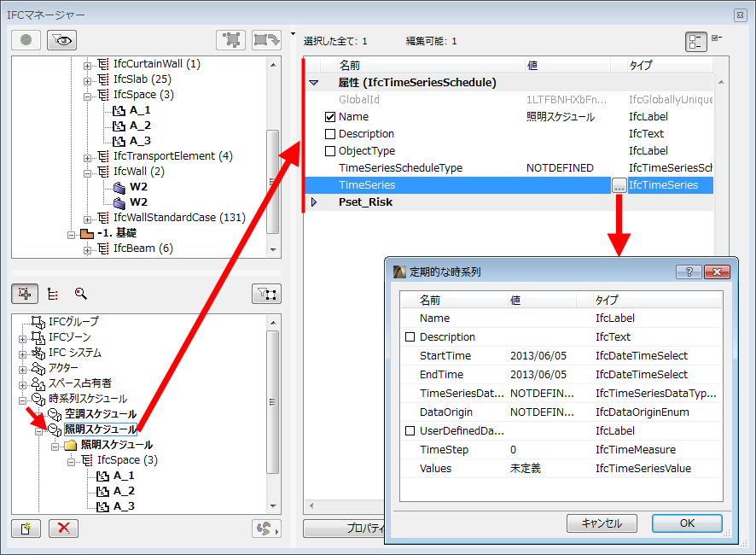Click the StartTime value 2013/06/05
Screen dimensions: 756x555
pos(538,356)
